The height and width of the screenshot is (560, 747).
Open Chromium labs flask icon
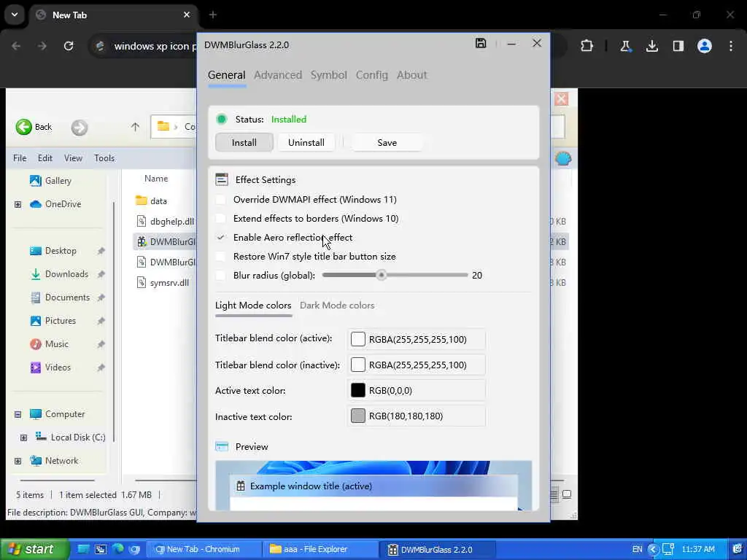(625, 46)
